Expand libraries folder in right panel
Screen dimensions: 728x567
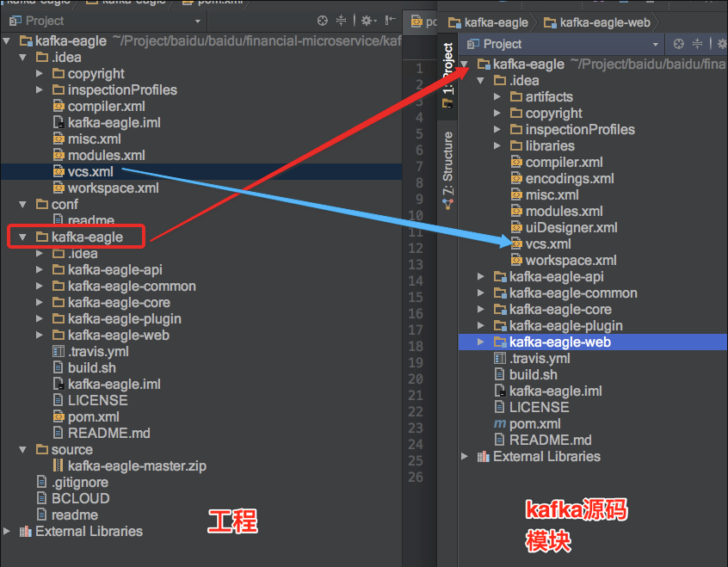pos(497,145)
